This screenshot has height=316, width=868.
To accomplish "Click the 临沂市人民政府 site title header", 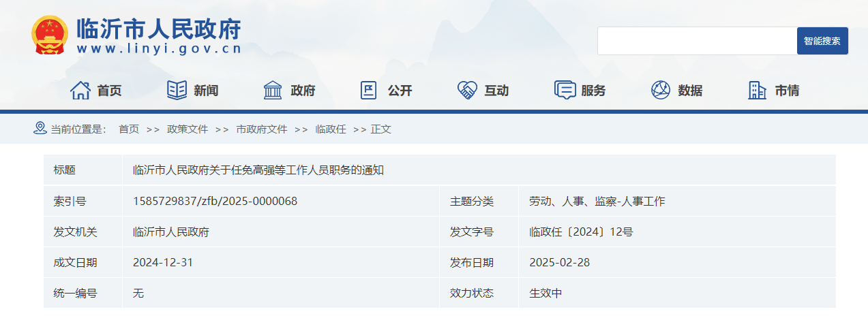I will (x=159, y=29).
